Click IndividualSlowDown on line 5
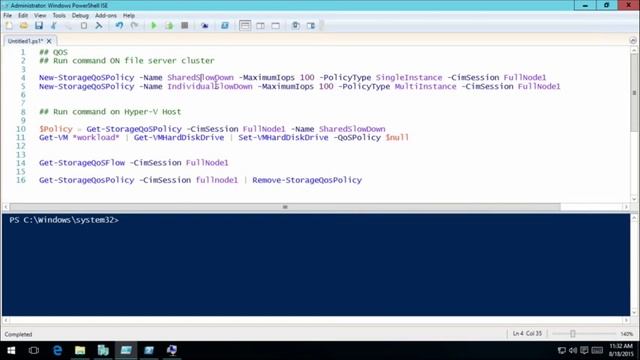Screen dimensions: 640x360 210,87
